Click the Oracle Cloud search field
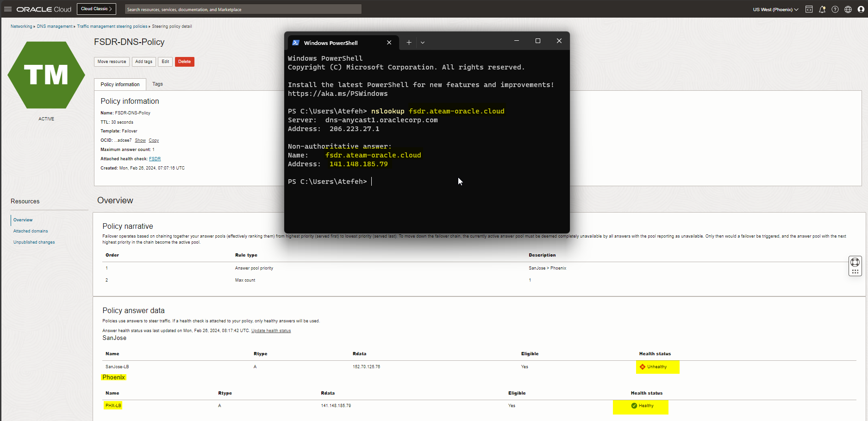The image size is (868, 421). [x=243, y=9]
